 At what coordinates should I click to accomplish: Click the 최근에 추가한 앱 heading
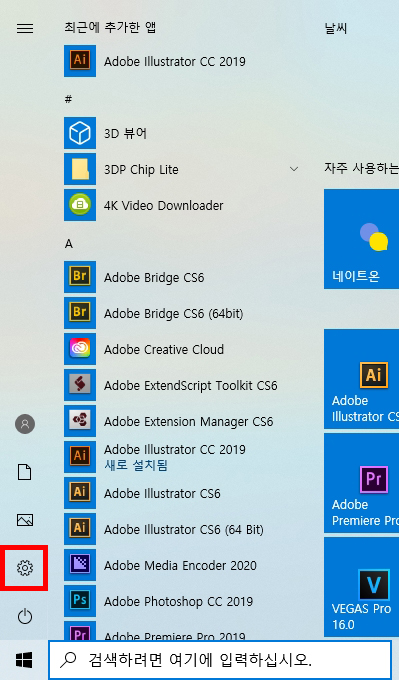click(110, 28)
